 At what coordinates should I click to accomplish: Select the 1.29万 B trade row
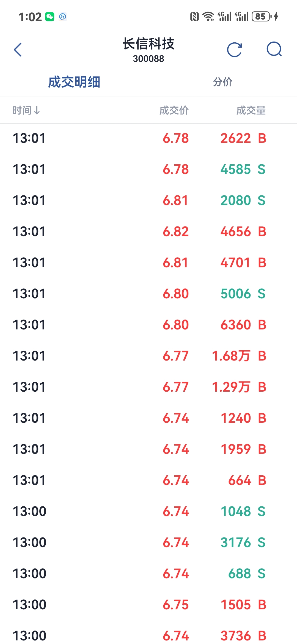[x=148, y=387]
